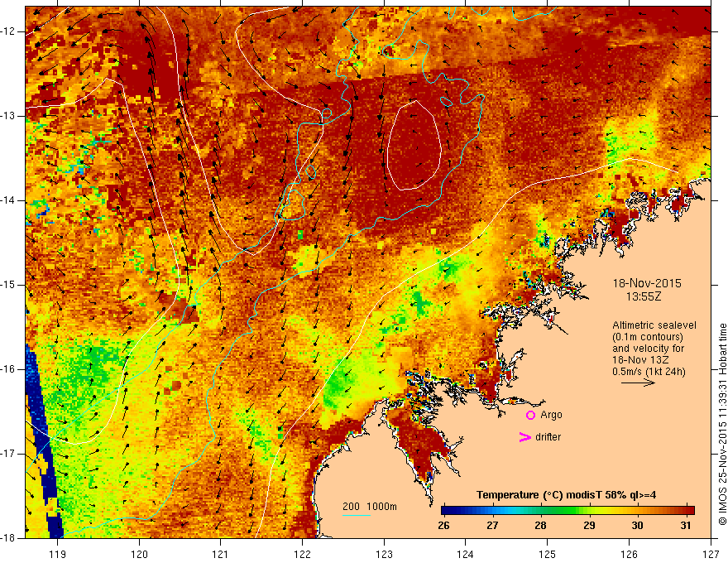This screenshot has height=563, width=728.
Task: Click the latitude axis label -13
Action: tap(9, 116)
